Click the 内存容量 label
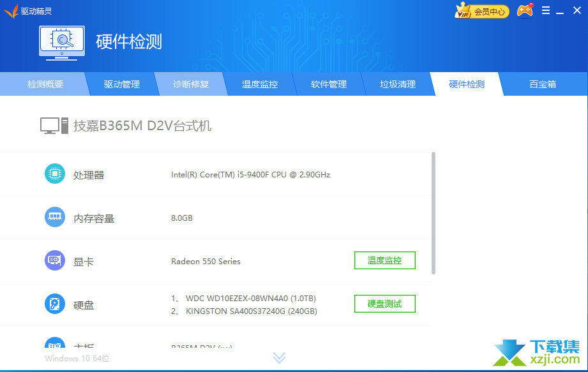The width and height of the screenshot is (588, 372). (x=94, y=218)
